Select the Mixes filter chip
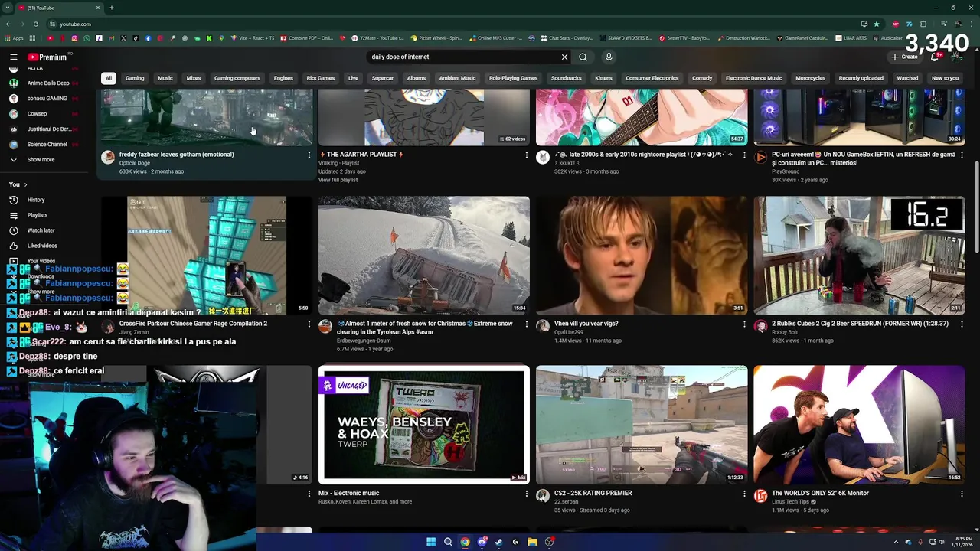The height and width of the screenshot is (551, 980). [194, 78]
